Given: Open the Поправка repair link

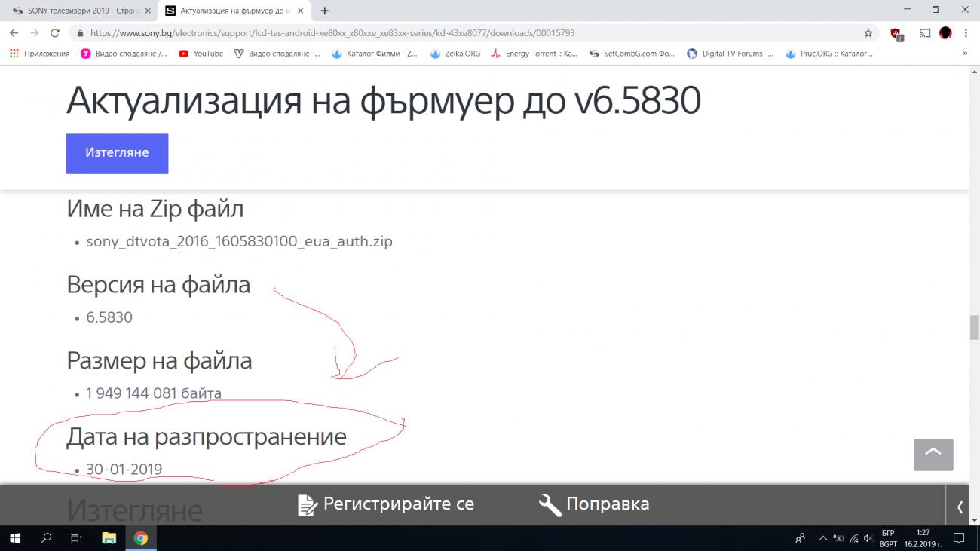Looking at the screenshot, I should (x=608, y=504).
